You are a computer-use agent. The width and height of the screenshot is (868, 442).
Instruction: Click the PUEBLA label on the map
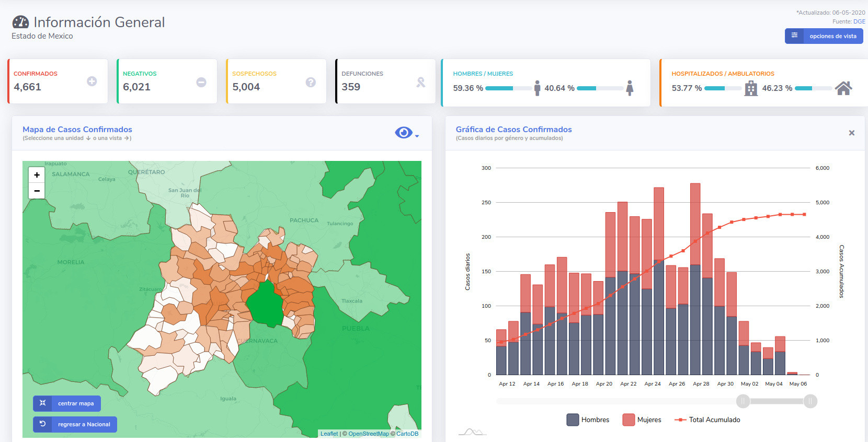356,329
